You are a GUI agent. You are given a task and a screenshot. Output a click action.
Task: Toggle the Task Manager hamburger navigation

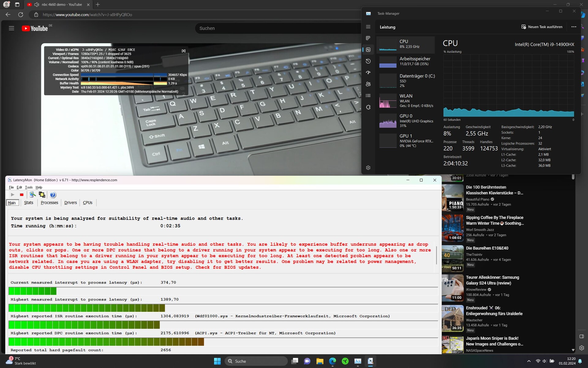click(368, 27)
